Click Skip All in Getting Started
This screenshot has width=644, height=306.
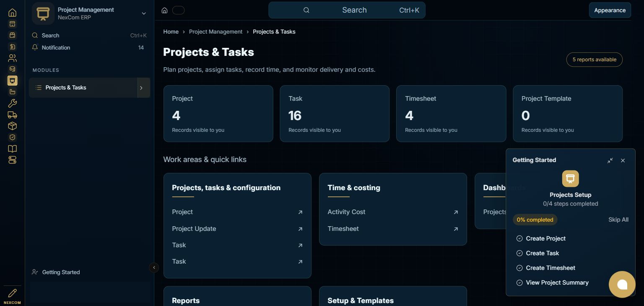point(618,220)
